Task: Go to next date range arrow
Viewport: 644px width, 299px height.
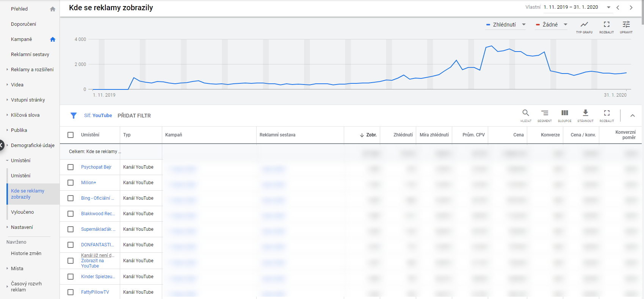Action: coord(631,7)
